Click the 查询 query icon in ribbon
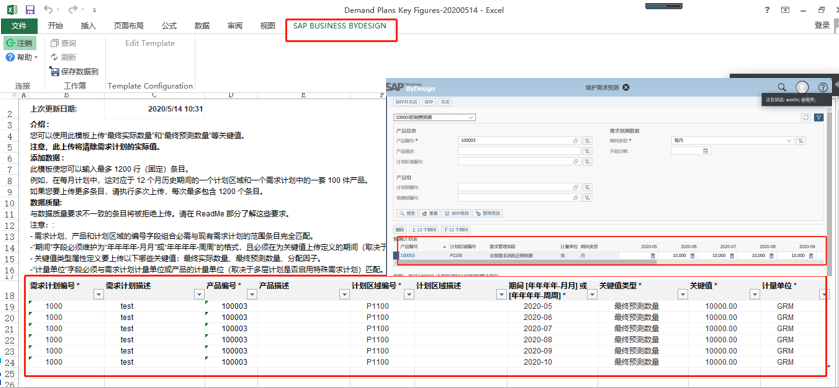Screen dimensions: 839x388 pyautogui.click(x=54, y=43)
